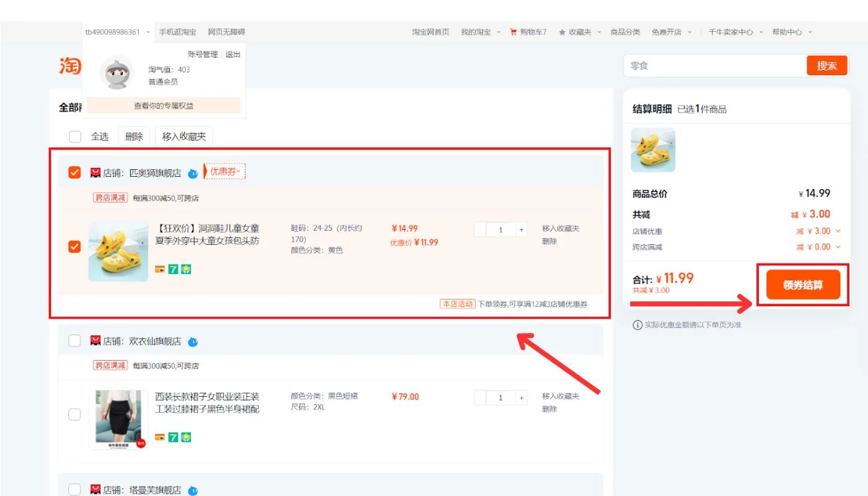Increase quantity of the black skirt item
Screen dimensions: 868x496
tap(521, 398)
